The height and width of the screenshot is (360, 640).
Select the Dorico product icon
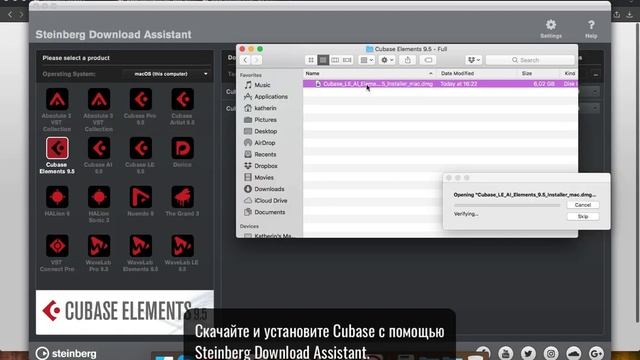(x=182, y=148)
